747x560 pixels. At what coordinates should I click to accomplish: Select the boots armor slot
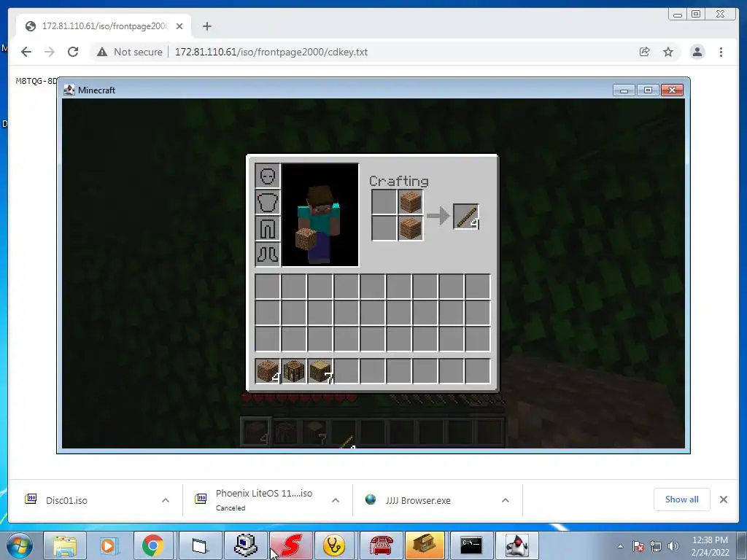click(x=267, y=254)
